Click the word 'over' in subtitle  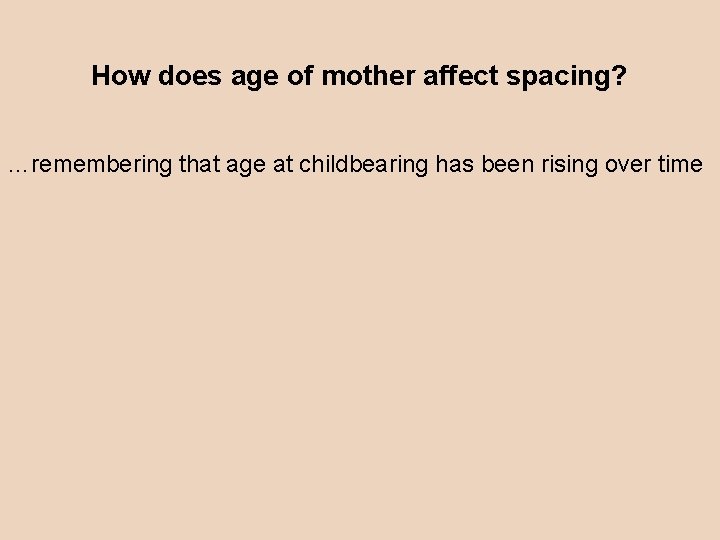point(627,166)
